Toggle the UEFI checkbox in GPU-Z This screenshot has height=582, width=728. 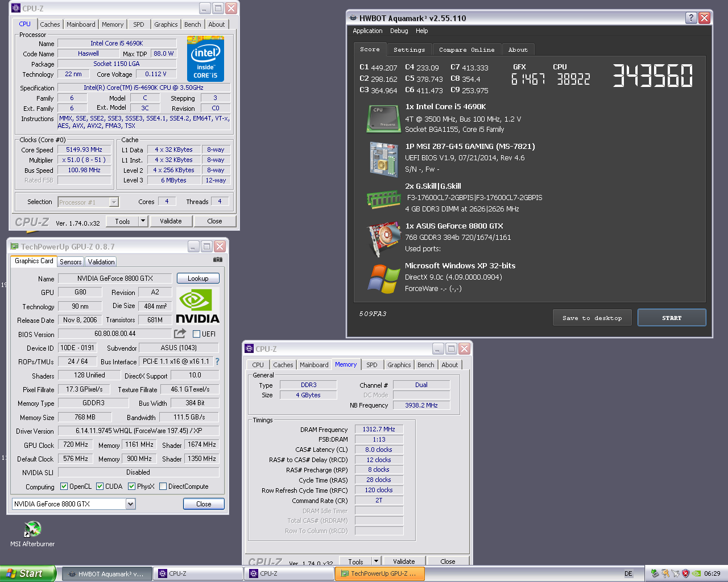197,334
